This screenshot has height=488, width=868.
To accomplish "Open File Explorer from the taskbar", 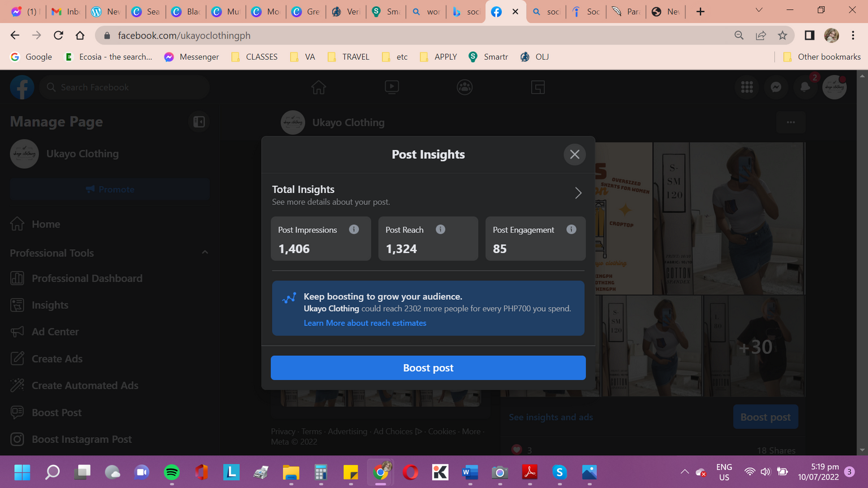I will 291,472.
